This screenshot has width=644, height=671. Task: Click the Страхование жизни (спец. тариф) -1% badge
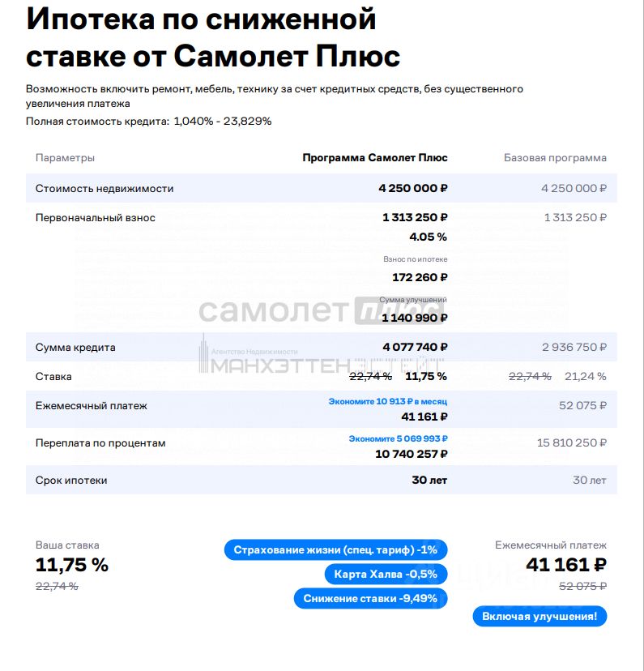click(x=335, y=550)
